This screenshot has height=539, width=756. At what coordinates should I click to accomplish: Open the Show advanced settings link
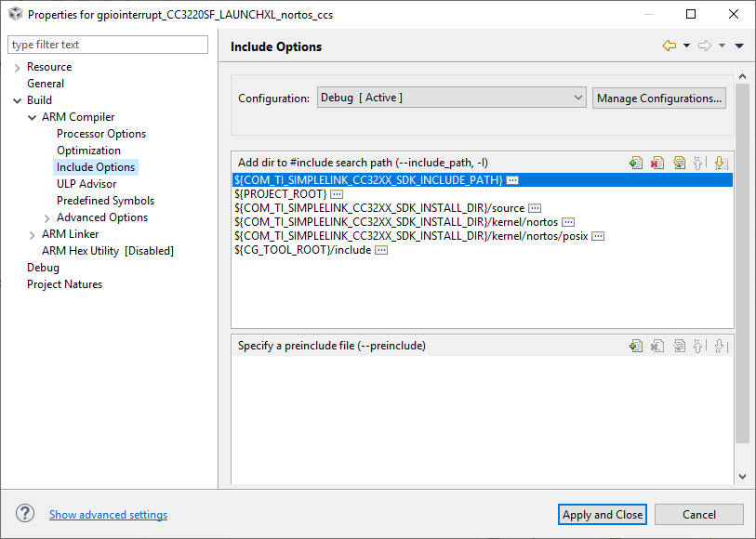click(x=108, y=515)
